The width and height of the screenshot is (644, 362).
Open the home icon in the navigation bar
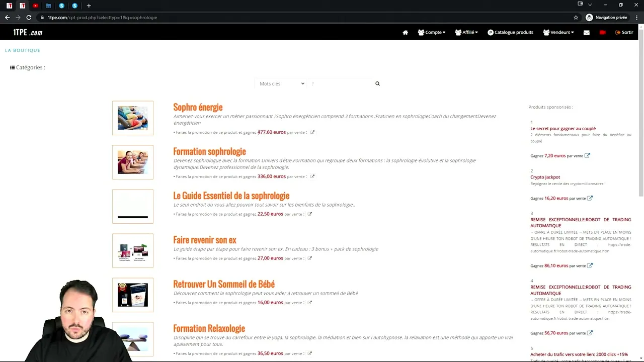[x=405, y=32]
